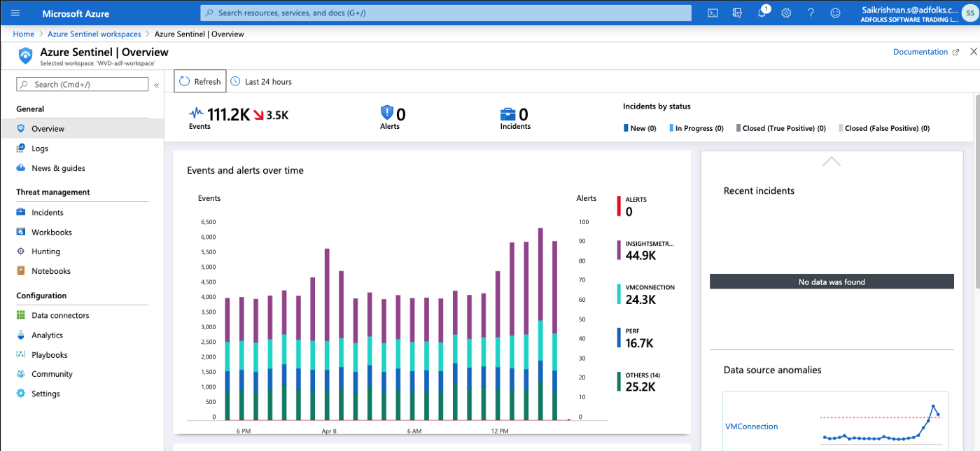Screen dimensions: 980x451
Task: Click the green OTHERS (14) legend swatch
Action: click(619, 382)
